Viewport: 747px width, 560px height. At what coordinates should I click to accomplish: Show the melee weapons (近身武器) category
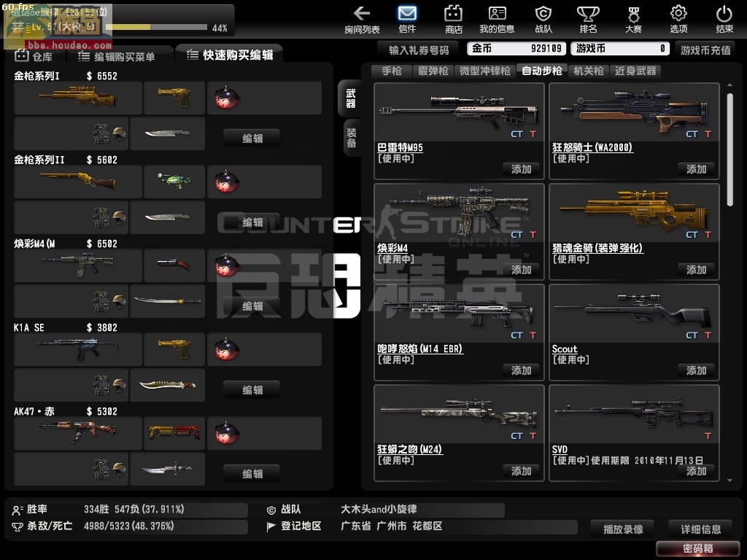pos(635,71)
